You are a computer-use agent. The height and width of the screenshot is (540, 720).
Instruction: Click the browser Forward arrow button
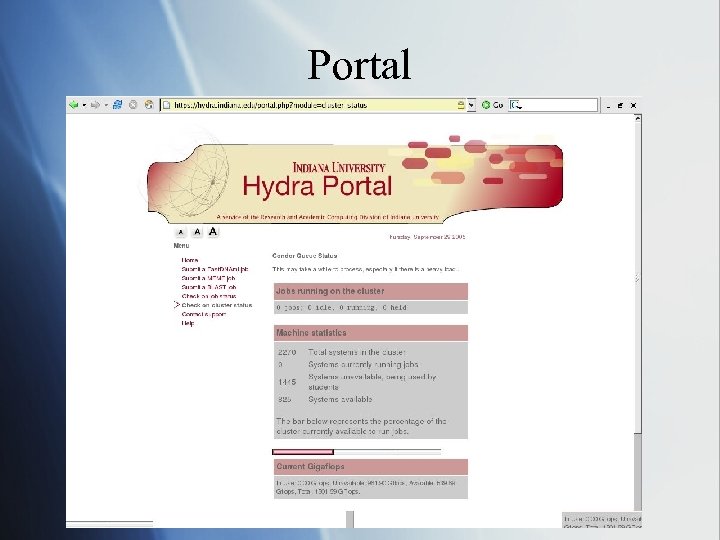[95, 105]
